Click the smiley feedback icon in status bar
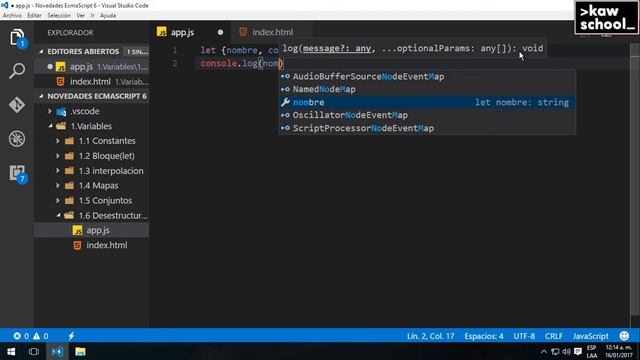 pos(624,336)
